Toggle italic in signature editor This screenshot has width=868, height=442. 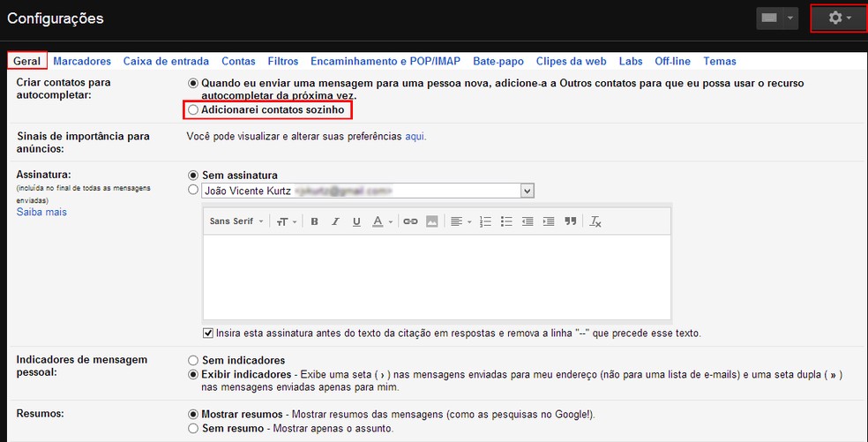coord(335,221)
